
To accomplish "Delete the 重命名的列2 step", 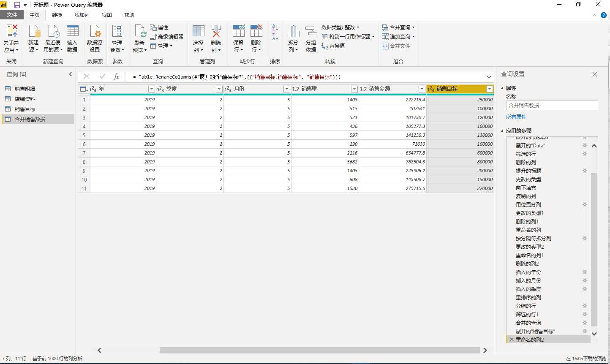I will tap(512, 340).
